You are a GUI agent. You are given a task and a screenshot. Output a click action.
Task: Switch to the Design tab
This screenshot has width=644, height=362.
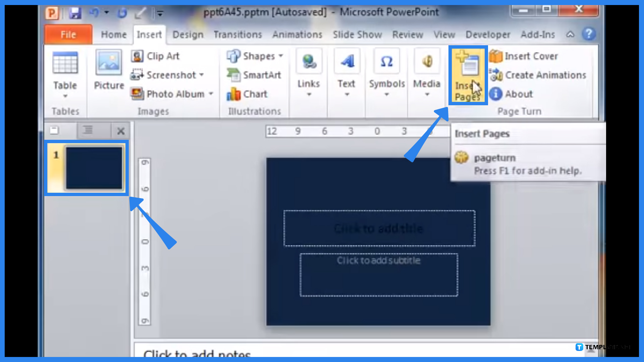tap(188, 34)
